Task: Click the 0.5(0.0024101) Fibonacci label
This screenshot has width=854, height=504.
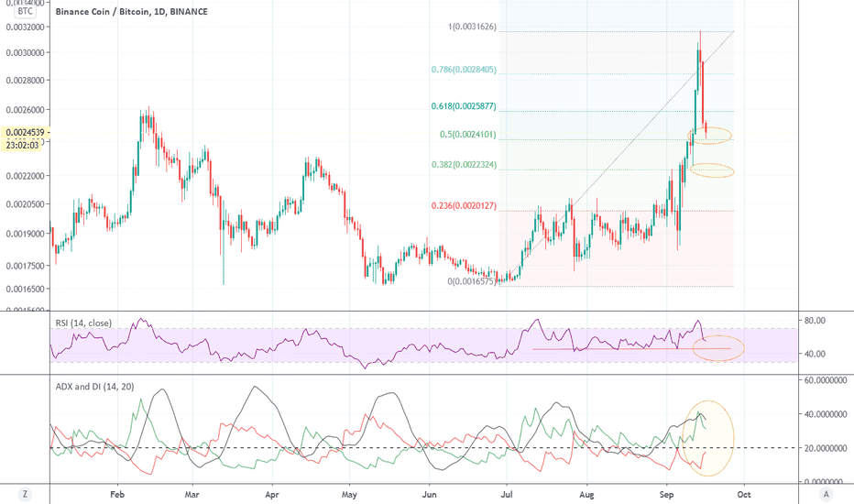Action: click(468, 134)
